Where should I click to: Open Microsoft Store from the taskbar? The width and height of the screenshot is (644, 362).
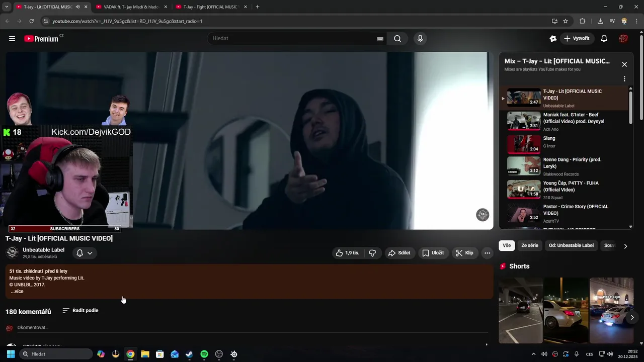(x=160, y=354)
